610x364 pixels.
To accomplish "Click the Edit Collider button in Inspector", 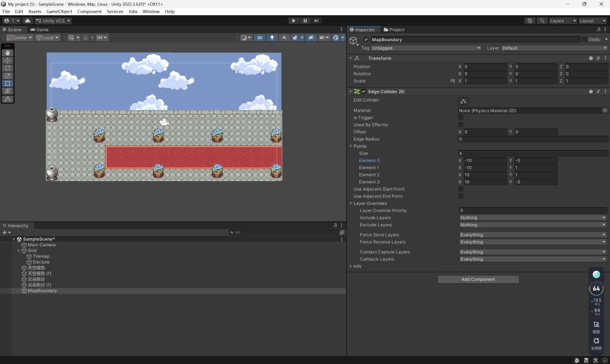I will pyautogui.click(x=463, y=101).
